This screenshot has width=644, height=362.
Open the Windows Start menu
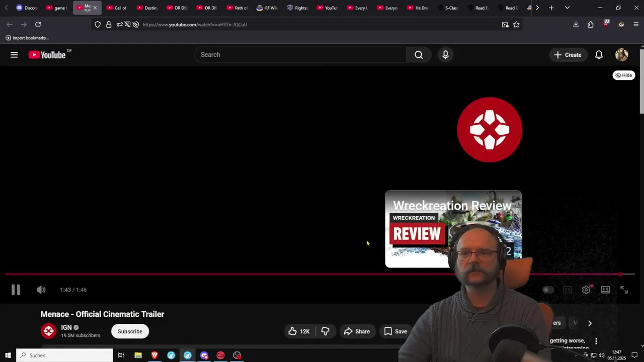(x=8, y=355)
